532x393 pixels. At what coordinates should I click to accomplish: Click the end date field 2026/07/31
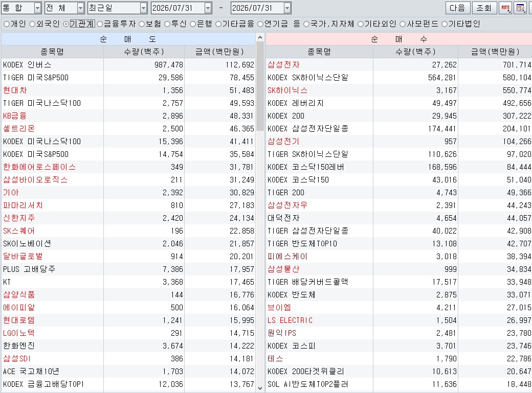257,8
